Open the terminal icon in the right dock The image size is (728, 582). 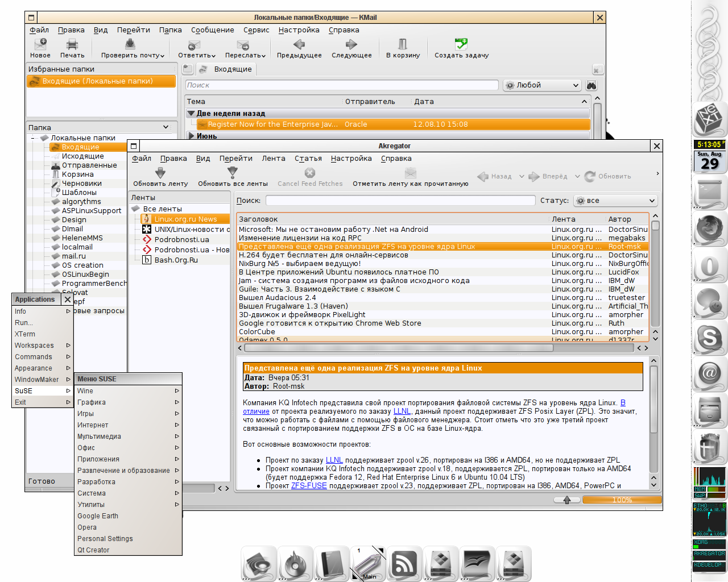(x=710, y=193)
